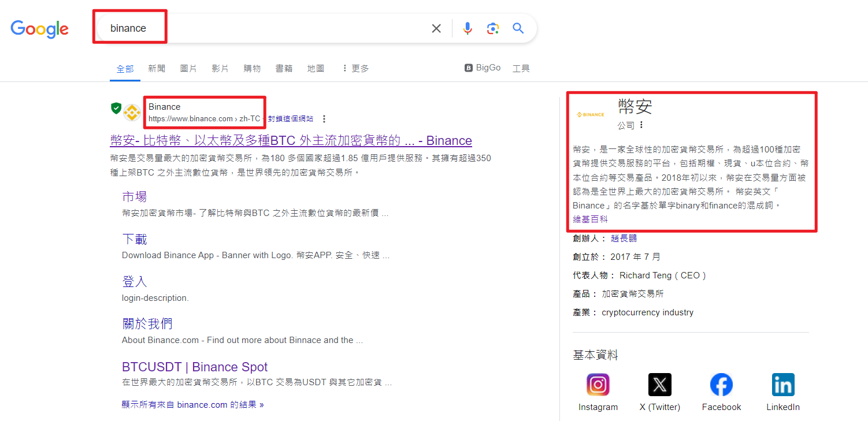Open the 關於我們 sitelink
Image resolution: width=868 pixels, height=421 pixels.
(147, 323)
